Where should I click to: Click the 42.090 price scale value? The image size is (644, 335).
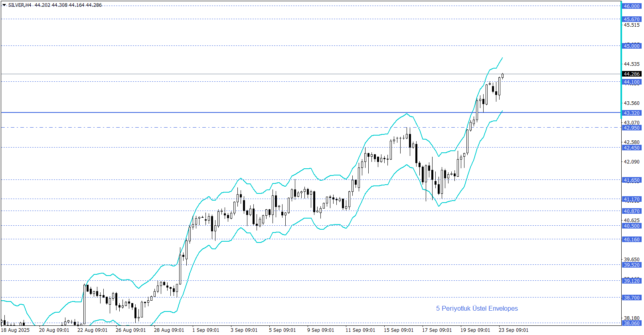[632, 162]
